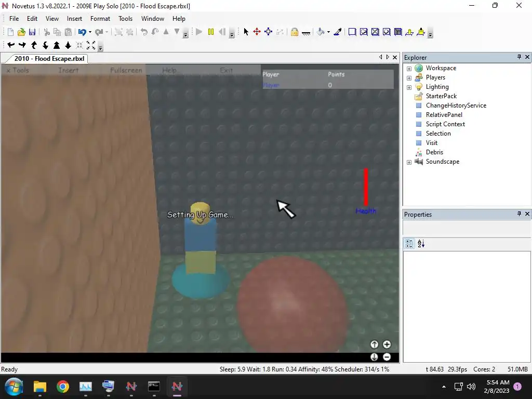Click the camera tilt down curved arrow

point(45,45)
